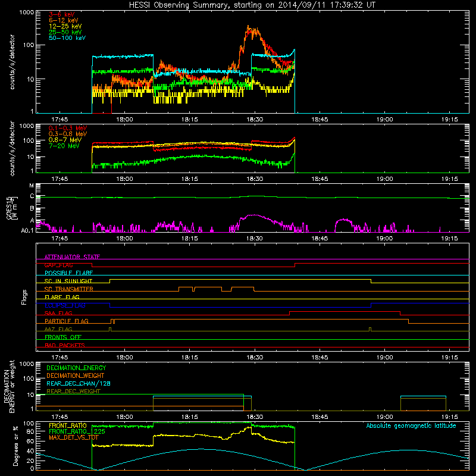Viewport: 476px width, 476px height.
Task: Click the Absolute geomagnetic latitude label
Action: (x=411, y=426)
